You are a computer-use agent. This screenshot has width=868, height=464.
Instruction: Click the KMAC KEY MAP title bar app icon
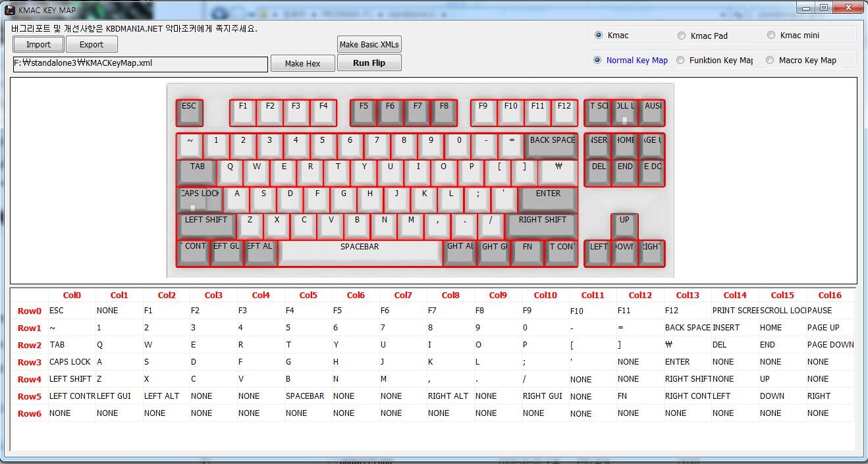pos(10,10)
